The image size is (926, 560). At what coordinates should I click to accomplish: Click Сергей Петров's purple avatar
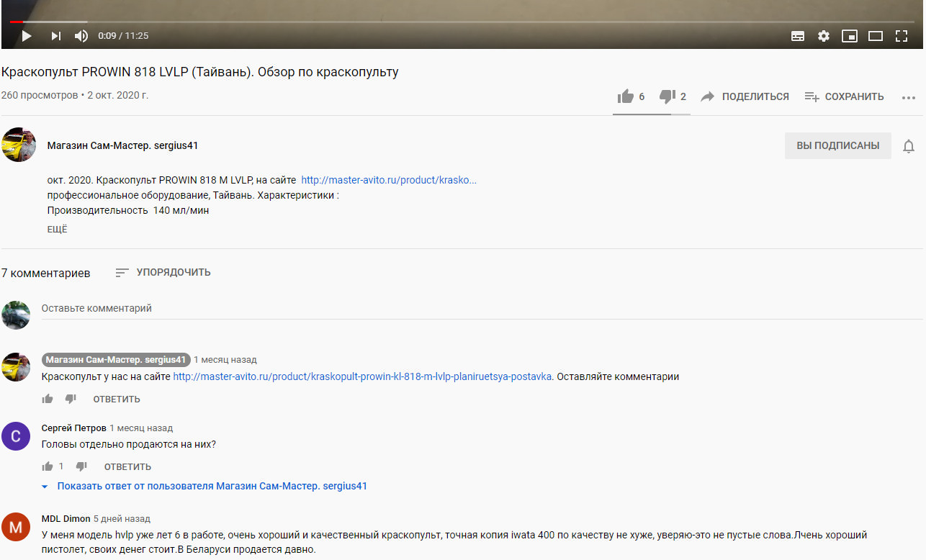16,436
